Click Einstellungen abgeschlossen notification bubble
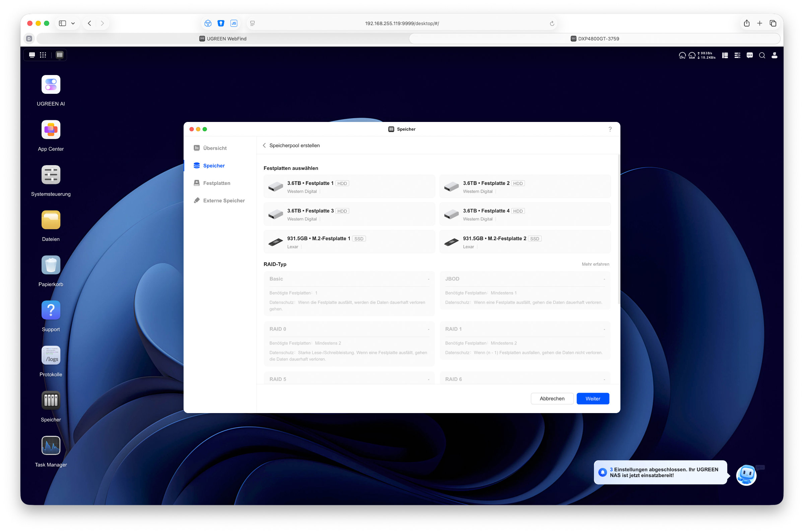The width and height of the screenshot is (804, 532). pyautogui.click(x=661, y=472)
